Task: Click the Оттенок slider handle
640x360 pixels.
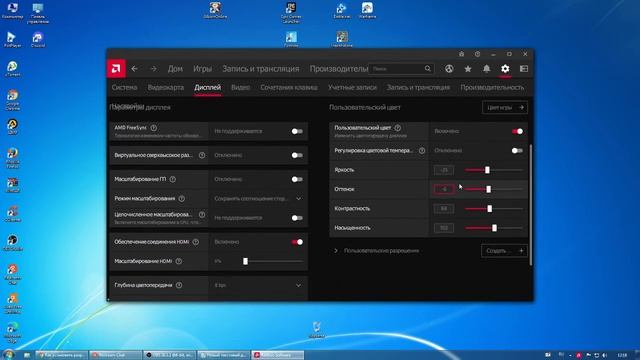Action: (489, 189)
